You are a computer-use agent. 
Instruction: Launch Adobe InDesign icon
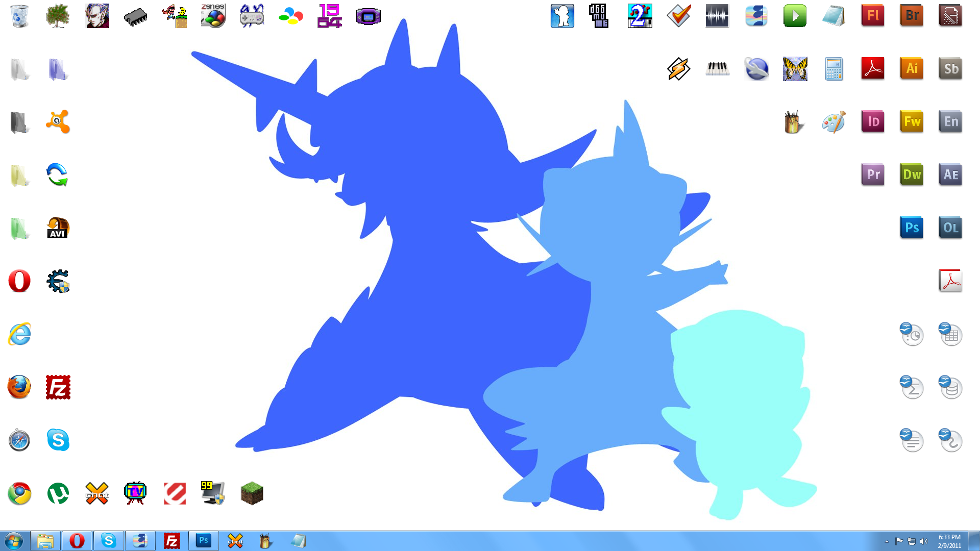(873, 122)
